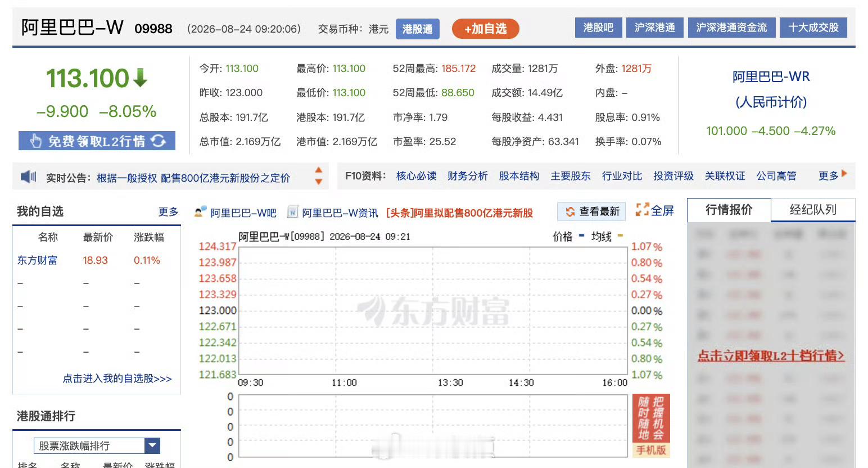868x468 pixels.
Task: Click the watchlist price 18.93
Action: 95,260
